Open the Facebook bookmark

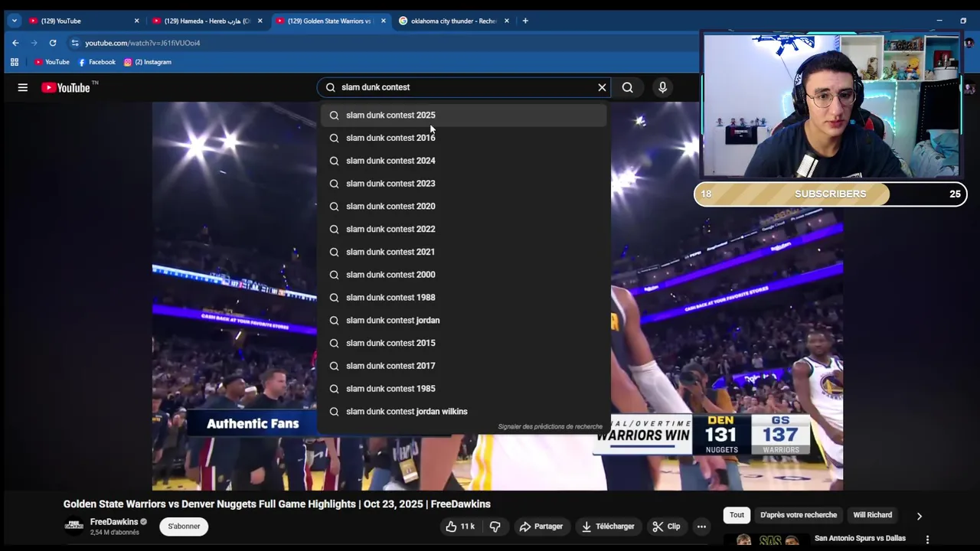click(x=97, y=62)
